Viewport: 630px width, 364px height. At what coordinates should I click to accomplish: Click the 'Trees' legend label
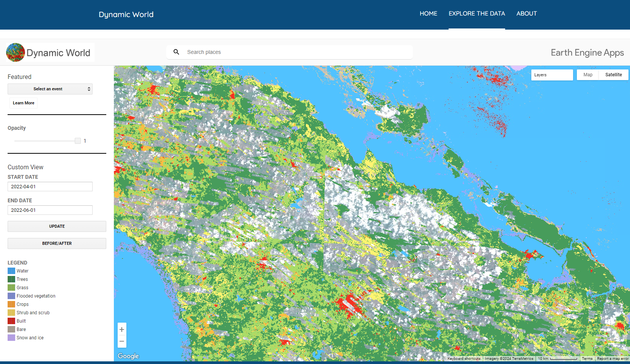click(22, 279)
